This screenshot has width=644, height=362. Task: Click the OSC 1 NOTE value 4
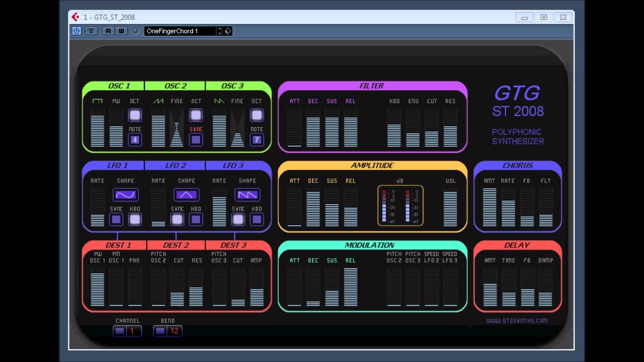click(134, 140)
